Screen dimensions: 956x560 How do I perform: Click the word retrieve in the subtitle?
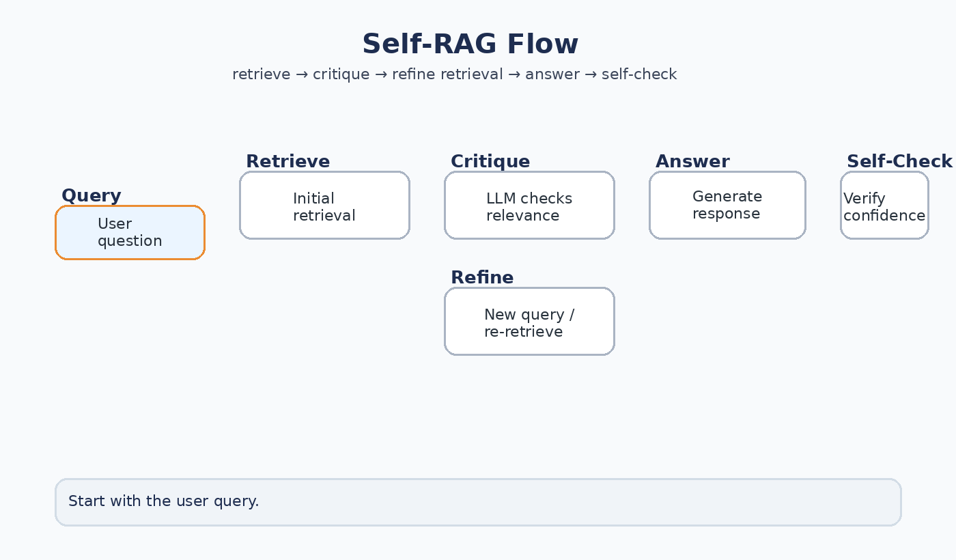point(262,74)
